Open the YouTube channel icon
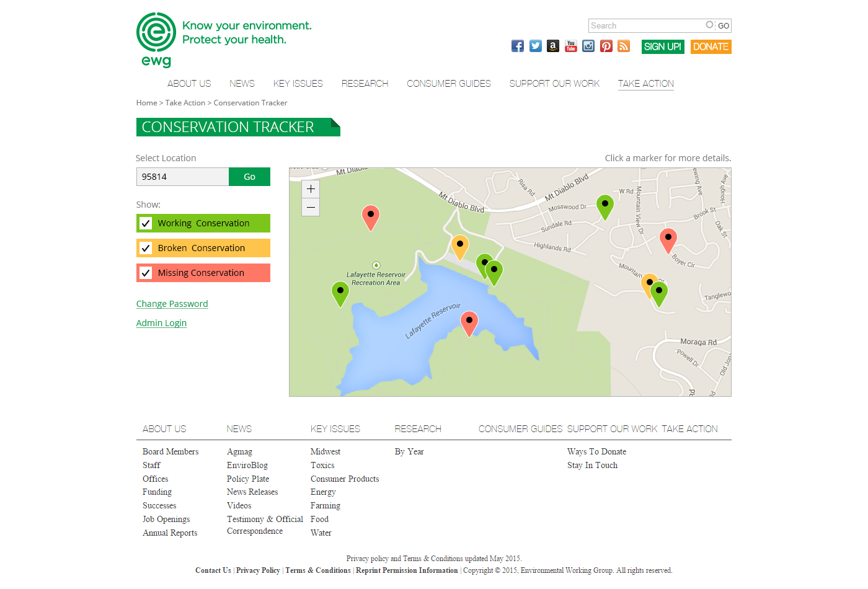This screenshot has height=589, width=868. 571,46
